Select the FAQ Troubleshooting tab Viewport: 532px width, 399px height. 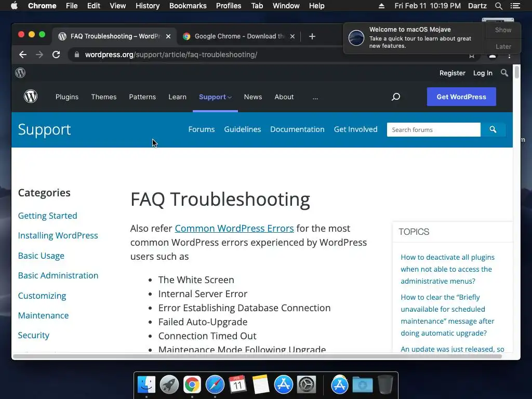click(x=114, y=36)
